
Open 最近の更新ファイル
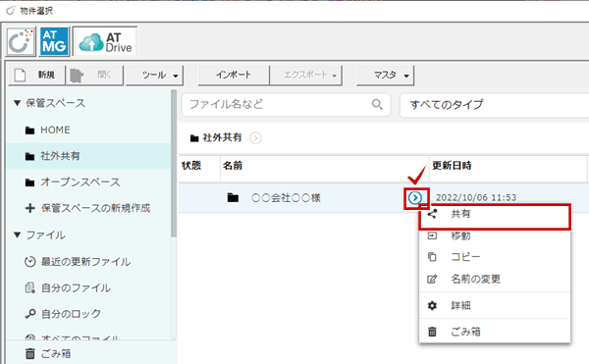tap(78, 262)
